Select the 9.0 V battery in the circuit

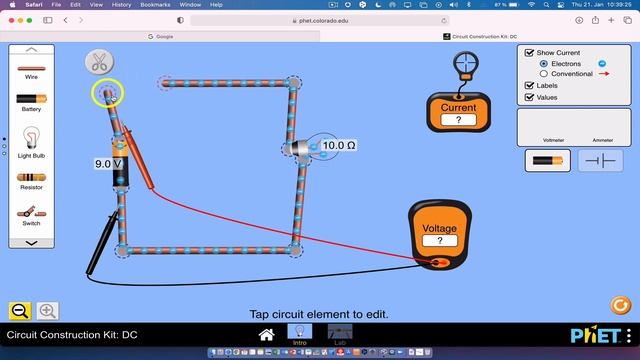point(120,163)
